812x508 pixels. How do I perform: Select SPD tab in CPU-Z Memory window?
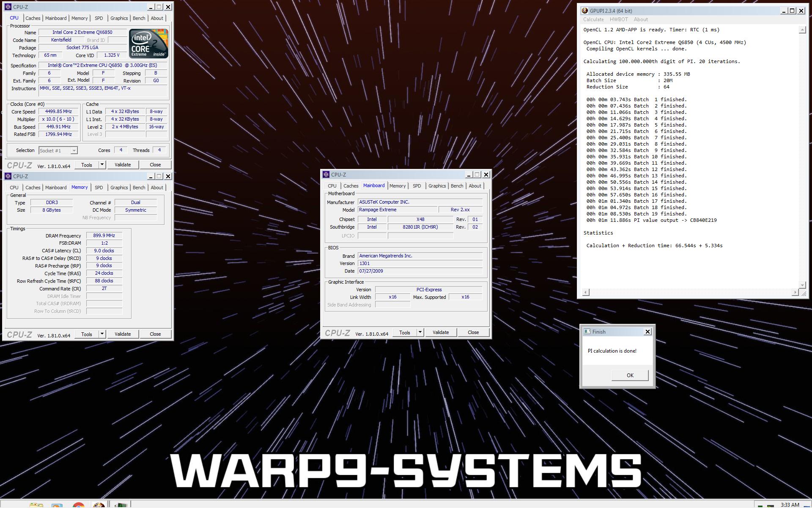(99, 188)
